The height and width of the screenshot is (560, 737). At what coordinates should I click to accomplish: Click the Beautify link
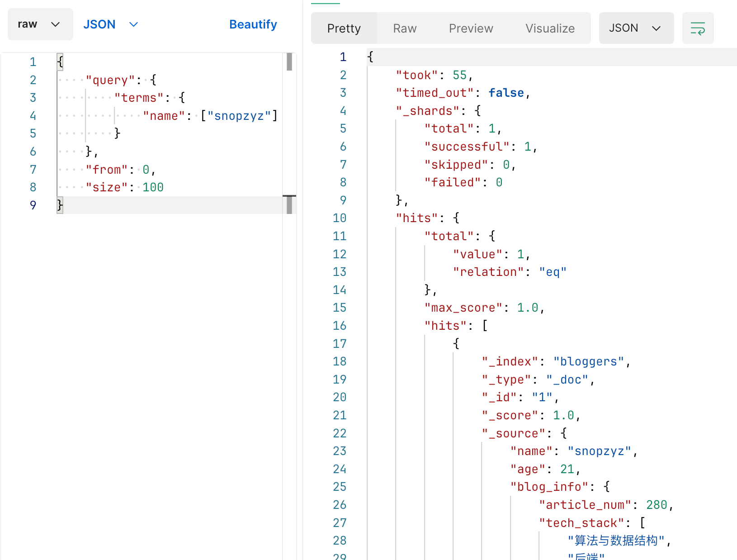tap(253, 24)
